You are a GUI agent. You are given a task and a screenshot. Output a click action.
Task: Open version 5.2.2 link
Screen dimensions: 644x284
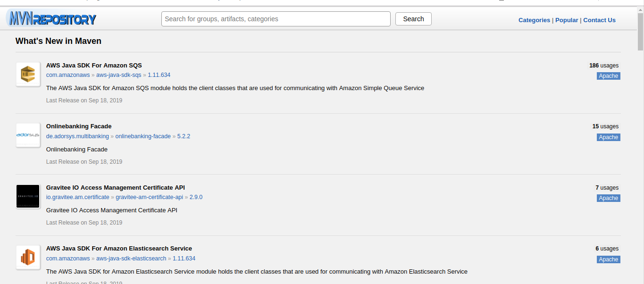pos(184,136)
